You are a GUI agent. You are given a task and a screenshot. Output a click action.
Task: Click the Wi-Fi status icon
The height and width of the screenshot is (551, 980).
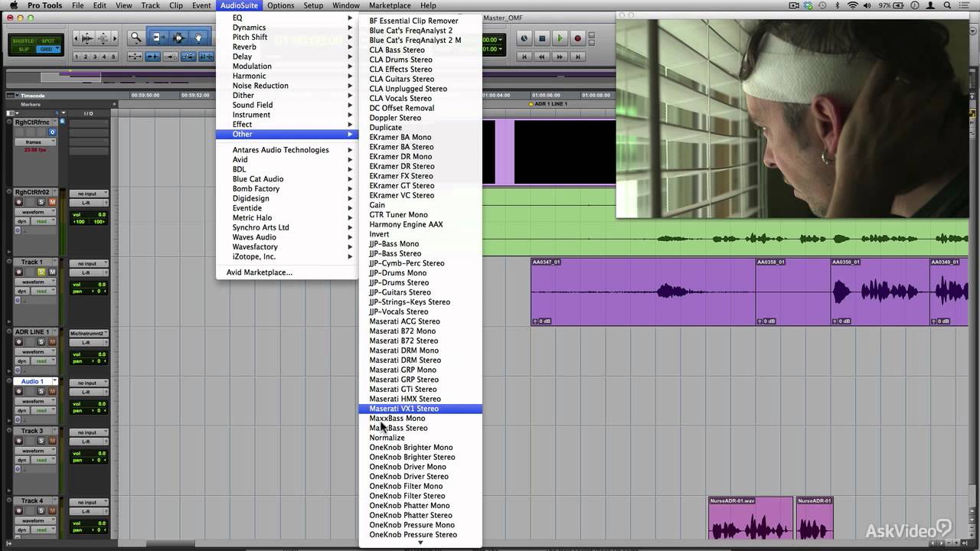(852, 5)
